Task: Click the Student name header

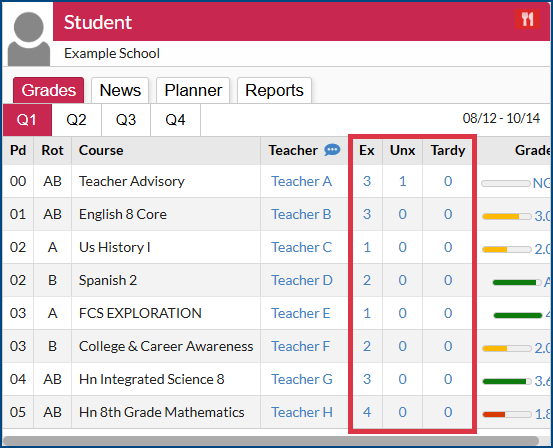Action: pos(98,22)
